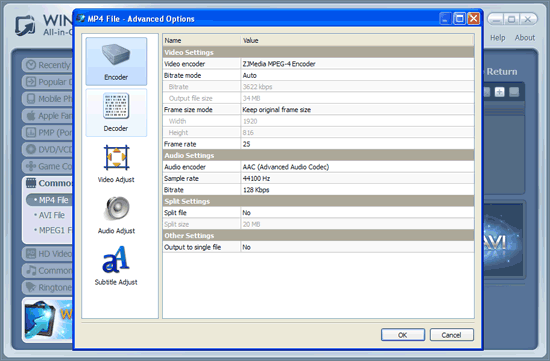The height and width of the screenshot is (361, 550).
Task: Open the Video Adjust section
Action: [x=116, y=164]
